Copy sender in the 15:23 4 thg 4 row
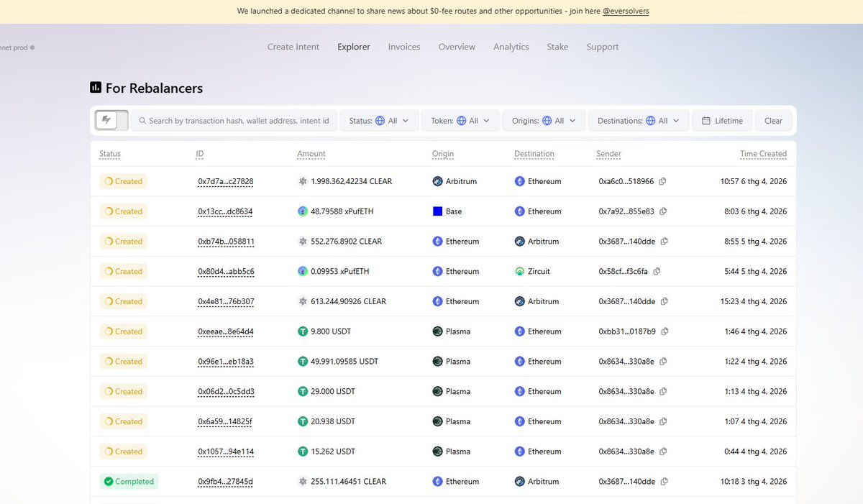This screenshot has height=504, width=863. (x=664, y=302)
